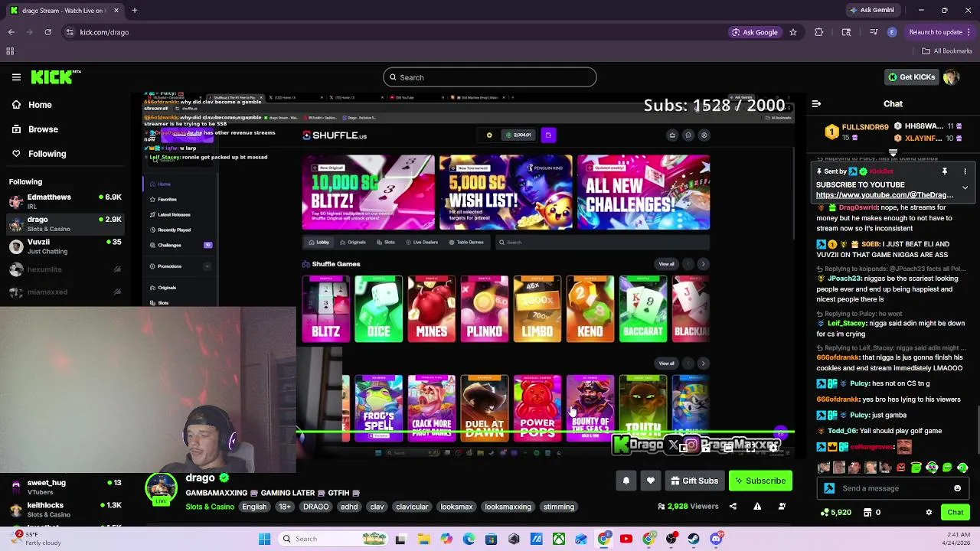Open chat settings gear
Image resolution: width=980 pixels, height=551 pixels.
[x=929, y=513]
